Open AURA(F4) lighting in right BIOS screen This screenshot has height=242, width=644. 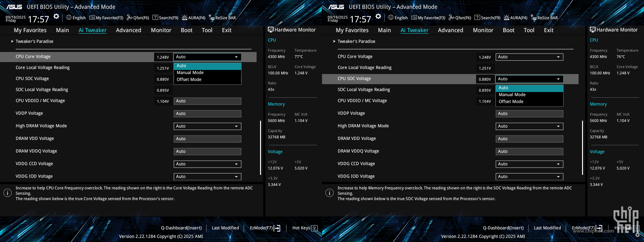pos(516,18)
